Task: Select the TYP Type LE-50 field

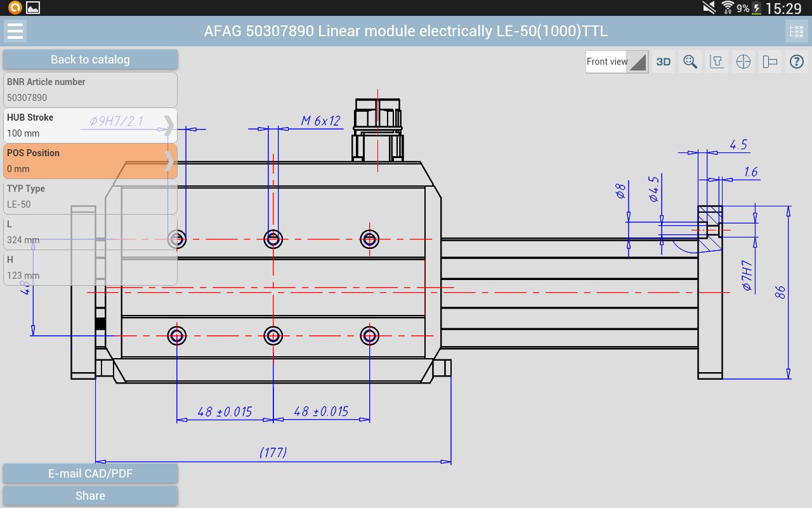Action: [x=90, y=196]
